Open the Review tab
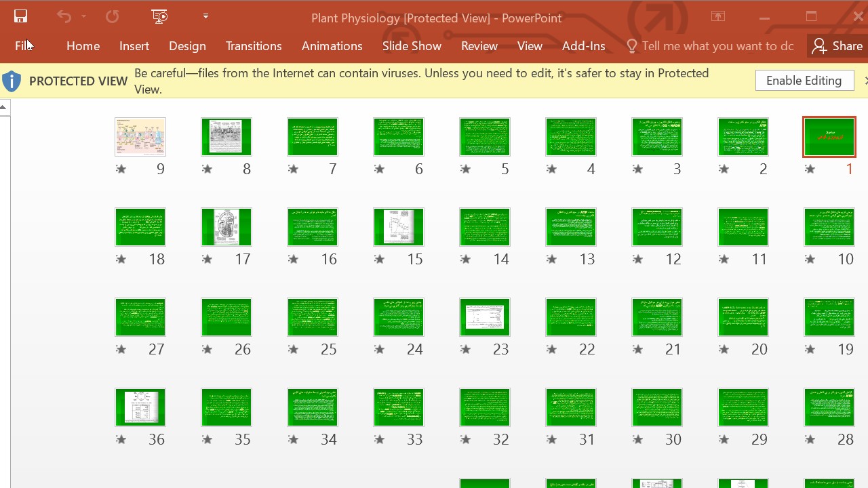 tap(479, 45)
